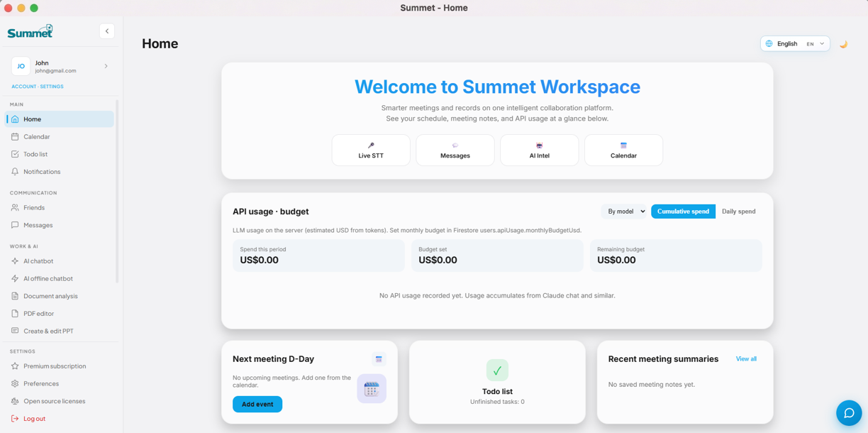Click the globe icon in language selector
868x433 pixels.
coord(769,44)
